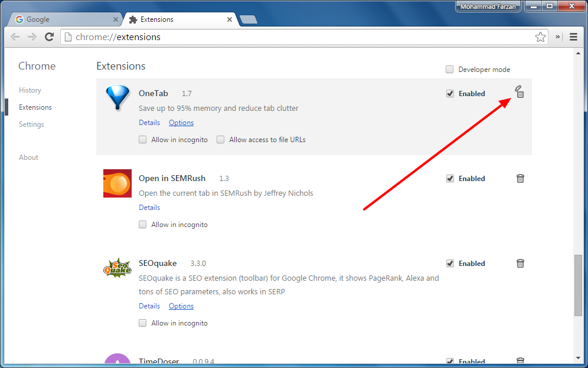
Task: Click the SEOquake extension title
Action: click(x=158, y=263)
